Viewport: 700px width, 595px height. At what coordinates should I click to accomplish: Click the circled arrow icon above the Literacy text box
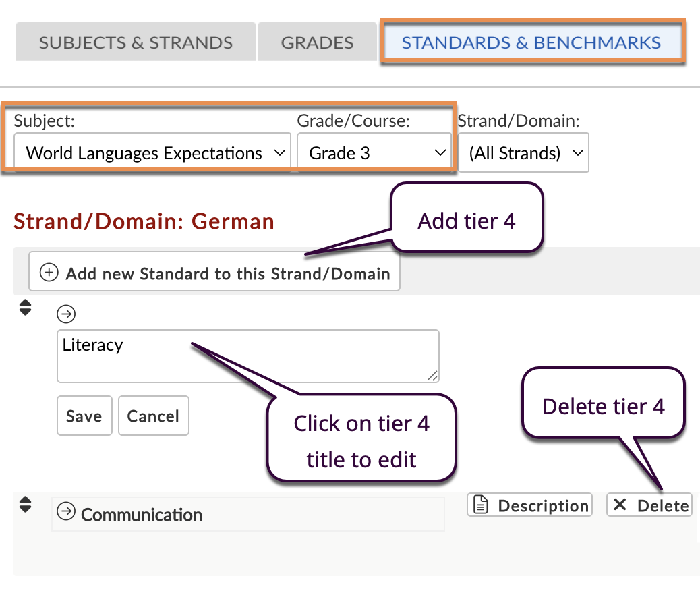(66, 314)
